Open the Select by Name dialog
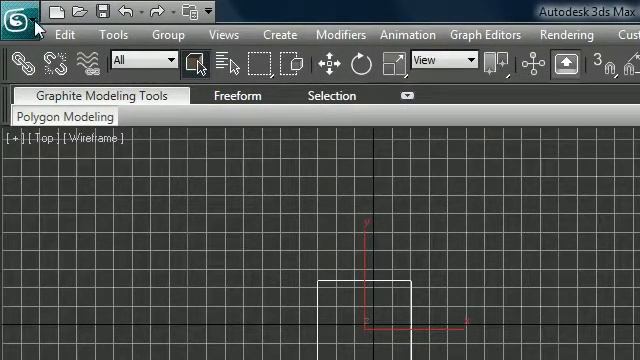This screenshot has width=640, height=360. click(x=227, y=63)
